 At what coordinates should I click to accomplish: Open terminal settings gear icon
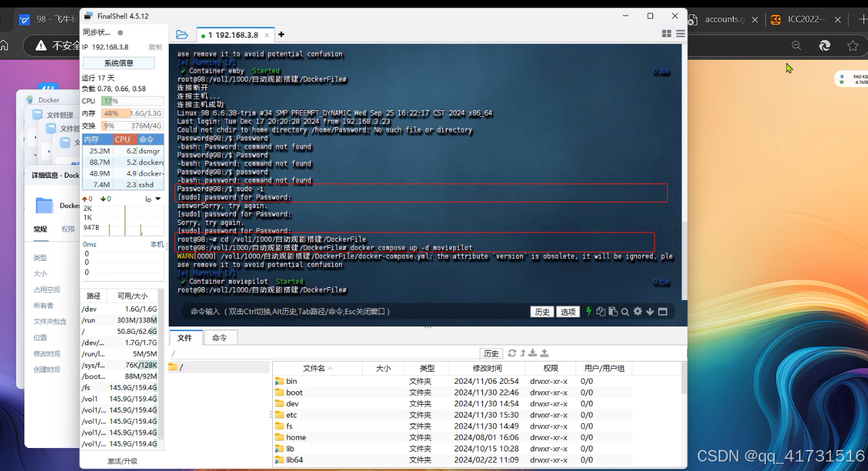click(638, 312)
